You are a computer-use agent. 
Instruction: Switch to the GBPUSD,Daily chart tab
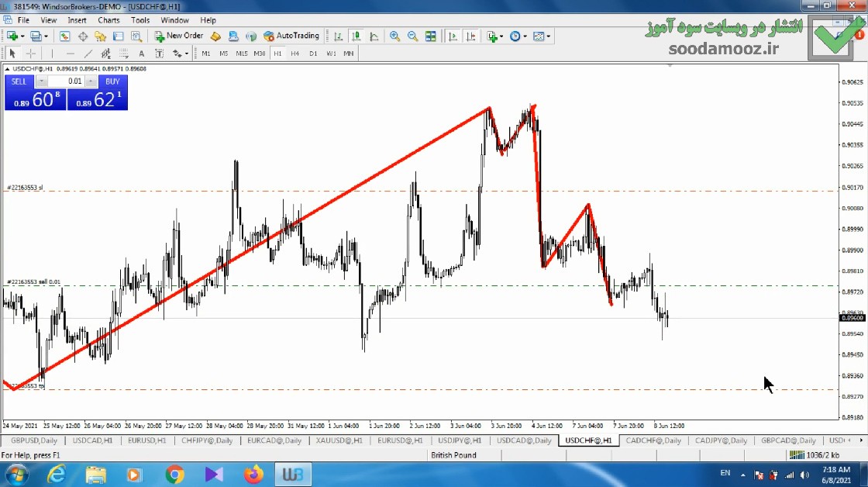click(34, 440)
